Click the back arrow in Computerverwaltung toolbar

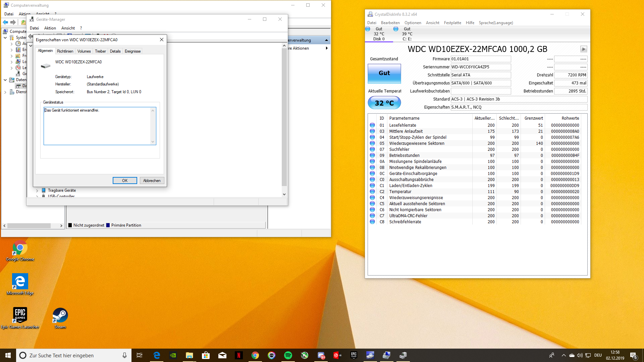5,22
